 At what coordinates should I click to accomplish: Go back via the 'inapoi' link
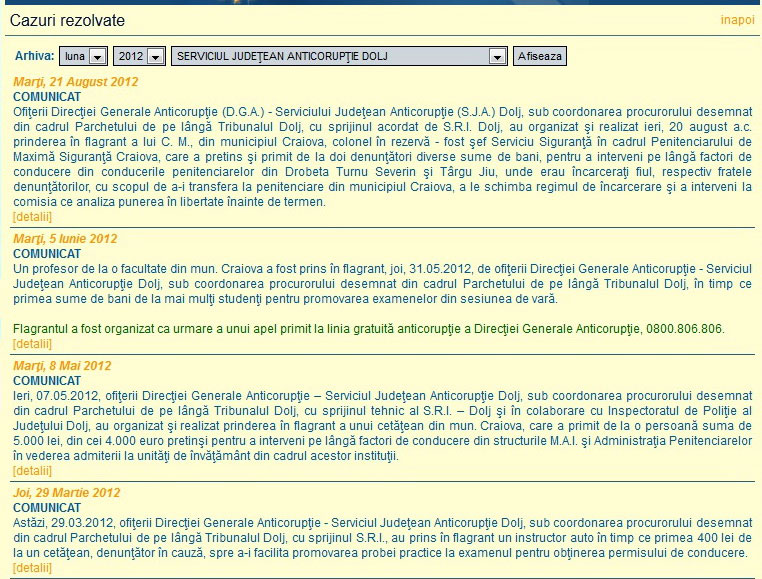tap(737, 20)
